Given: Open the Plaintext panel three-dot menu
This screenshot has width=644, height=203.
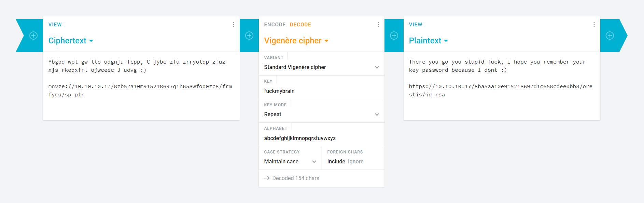Looking at the screenshot, I should click(594, 25).
